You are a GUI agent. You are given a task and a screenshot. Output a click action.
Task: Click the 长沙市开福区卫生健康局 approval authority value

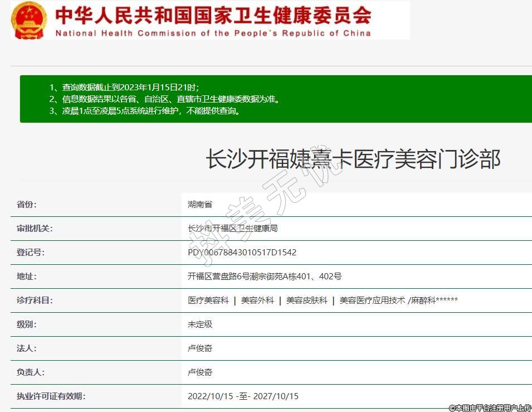click(x=232, y=229)
